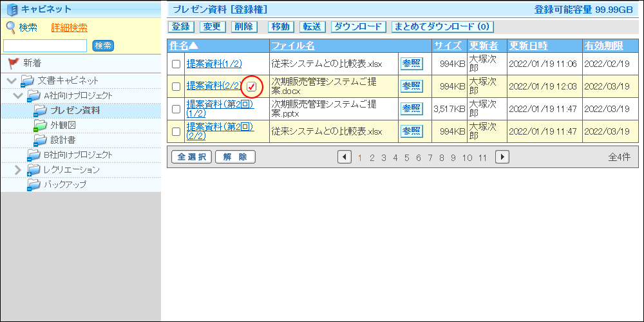Viewport: 644px width, 322px height.
Task: Tick the checkbox for 提案資料(2/2) row
Action: pos(176,87)
